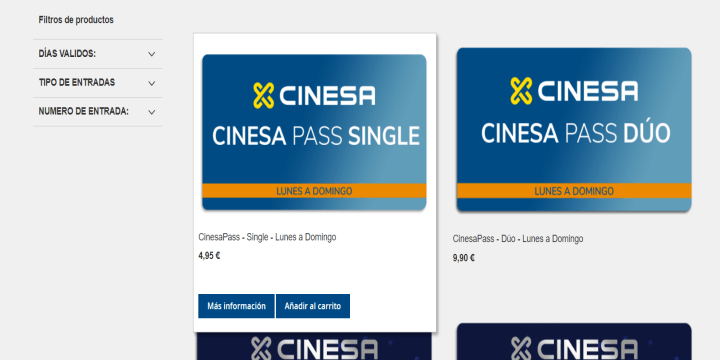The width and height of the screenshot is (720, 360).
Task: Open dark Cinesa card below Single product
Action: [314, 346]
